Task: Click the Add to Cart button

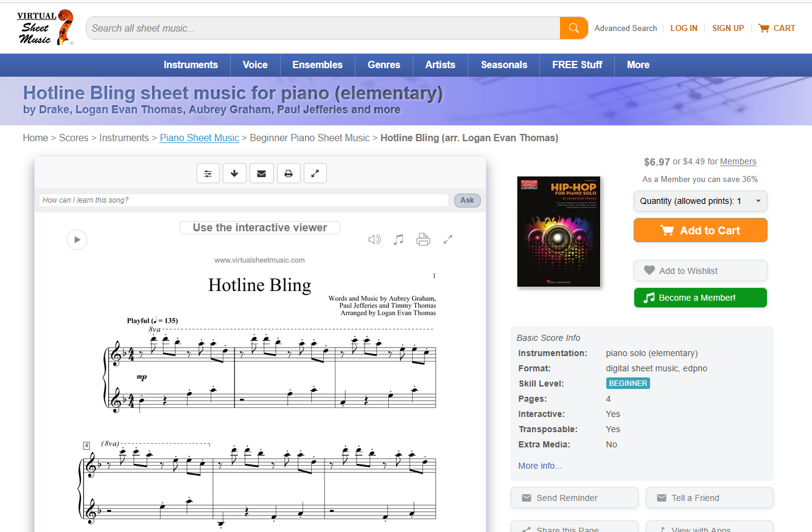Action: pyautogui.click(x=701, y=231)
